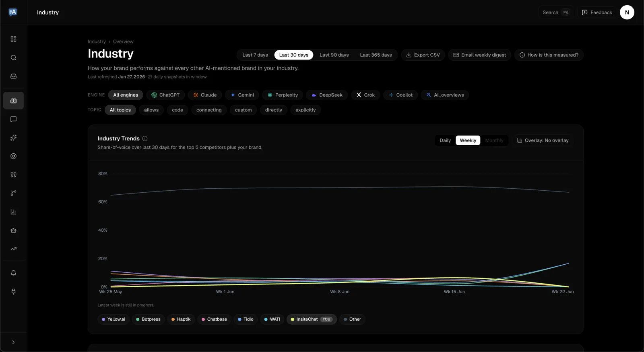The height and width of the screenshot is (352, 644).
Task: Open the user avatar N menu
Action: 627,12
